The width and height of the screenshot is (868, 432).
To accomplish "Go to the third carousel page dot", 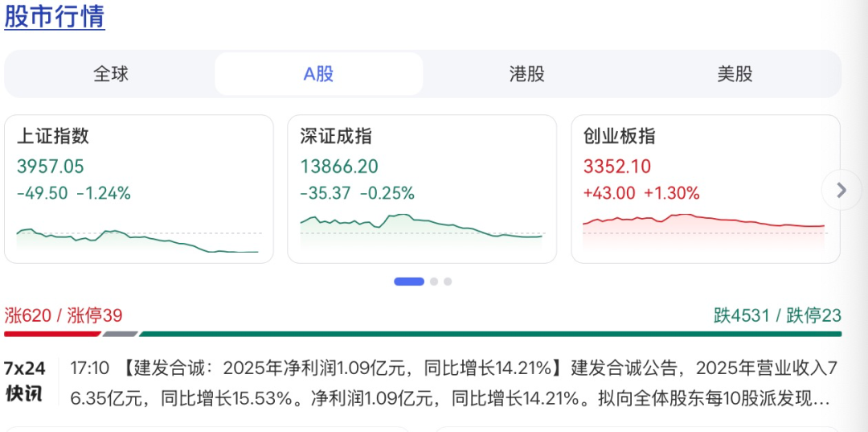I will point(448,282).
